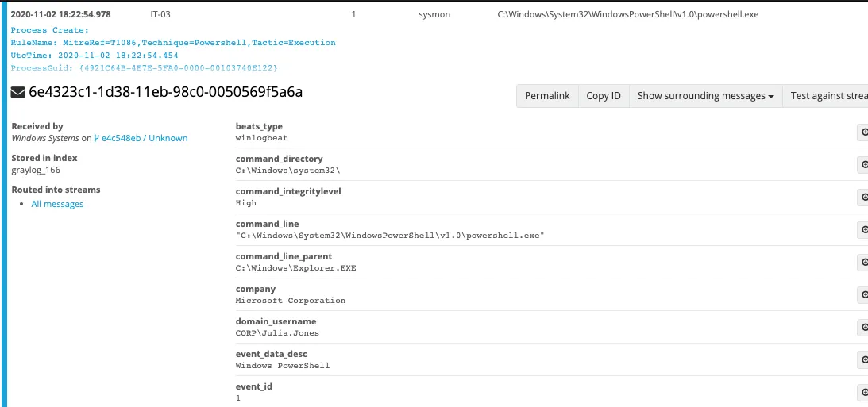The width and height of the screenshot is (868, 407).
Task: Open the Show surrounding messages dropdown
Action: tap(705, 96)
